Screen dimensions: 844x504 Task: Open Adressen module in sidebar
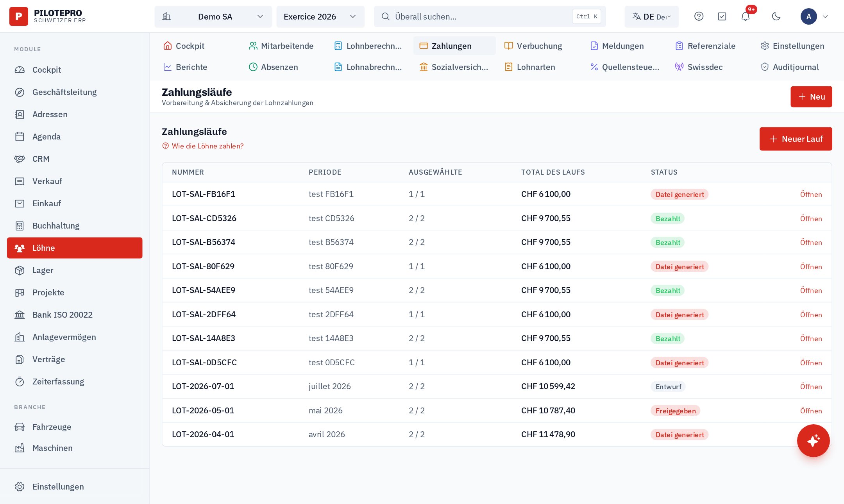coord(75,114)
